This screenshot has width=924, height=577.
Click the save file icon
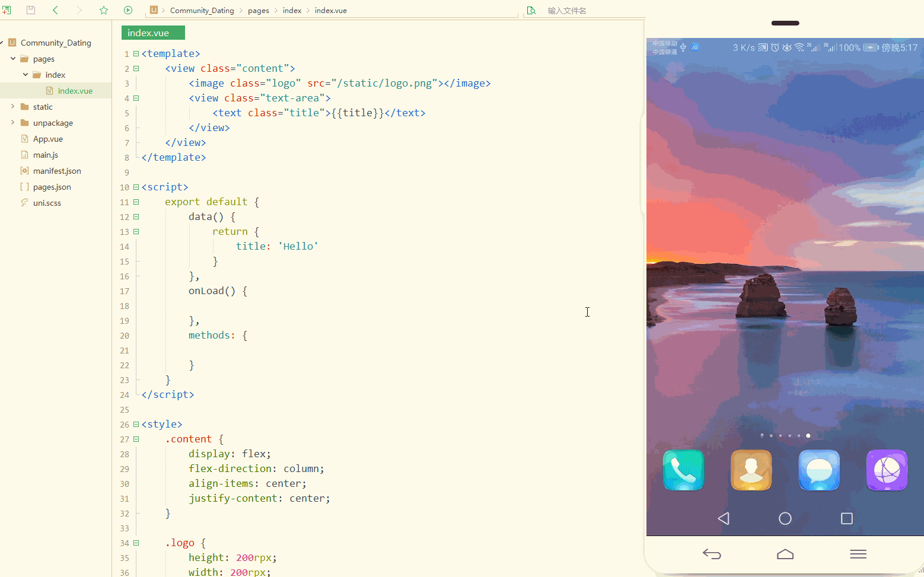[x=31, y=10]
